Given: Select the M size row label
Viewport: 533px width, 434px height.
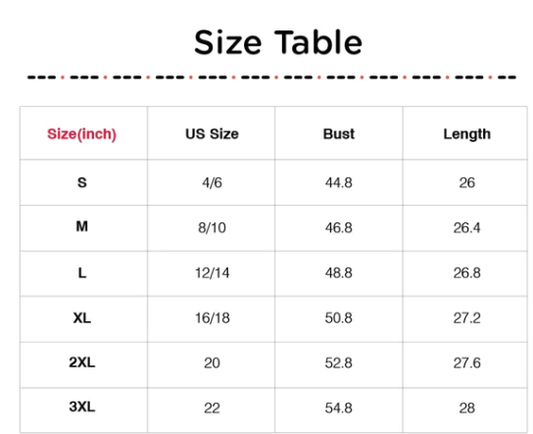Looking at the screenshot, I should coord(82,226).
